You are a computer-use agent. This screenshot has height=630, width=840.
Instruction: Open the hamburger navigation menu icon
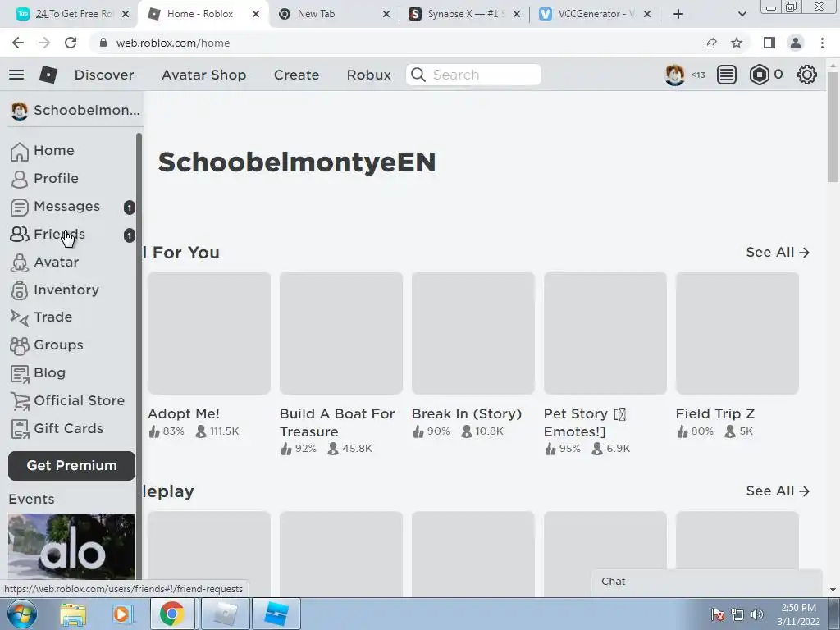click(x=16, y=75)
